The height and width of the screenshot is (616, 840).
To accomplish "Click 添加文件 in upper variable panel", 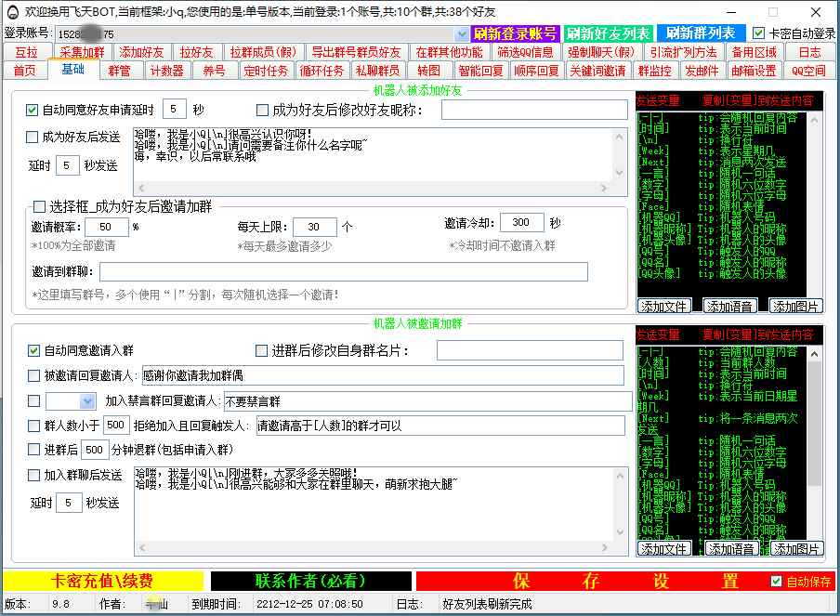I will (663, 307).
